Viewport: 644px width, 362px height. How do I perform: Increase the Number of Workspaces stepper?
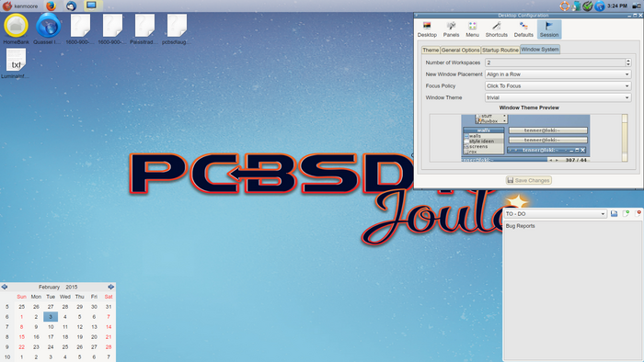click(x=628, y=61)
